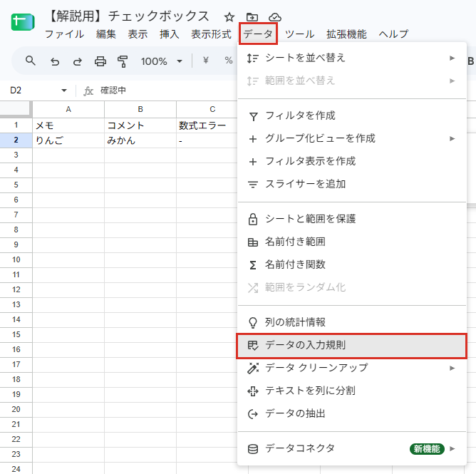Open the search menus magnifier
Image resolution: width=476 pixels, height=474 pixels.
pos(31,61)
